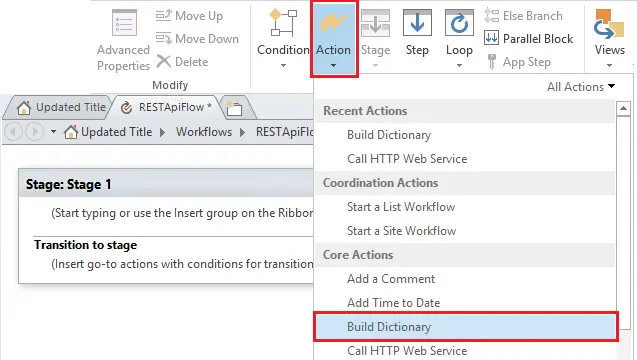Click the Insert go-to actions placeholder
Screen dimensions: 637x360
point(182,264)
